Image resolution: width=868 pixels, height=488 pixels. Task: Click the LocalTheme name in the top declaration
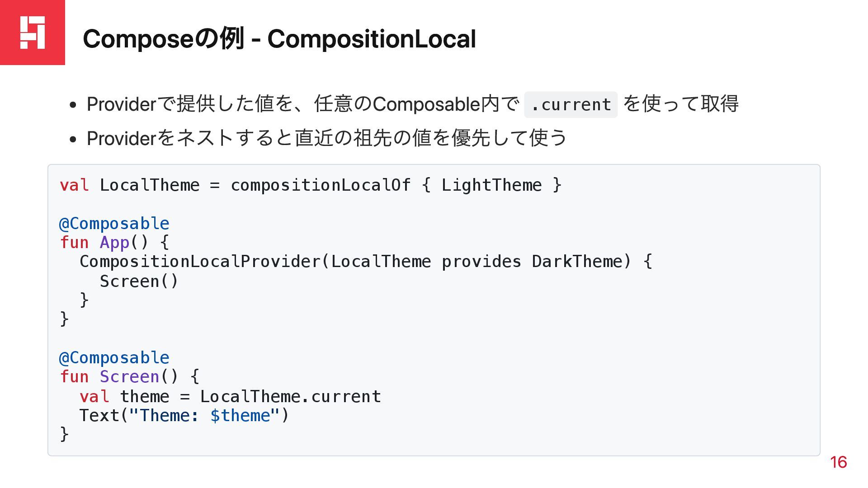coord(149,185)
